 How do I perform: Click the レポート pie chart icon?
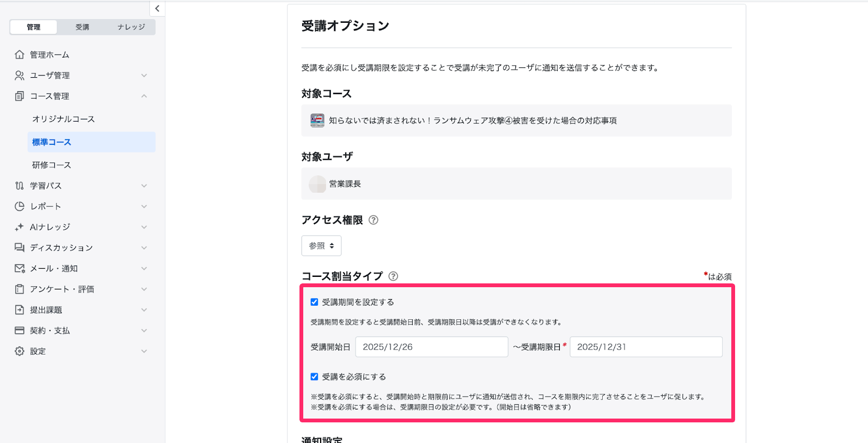point(20,206)
